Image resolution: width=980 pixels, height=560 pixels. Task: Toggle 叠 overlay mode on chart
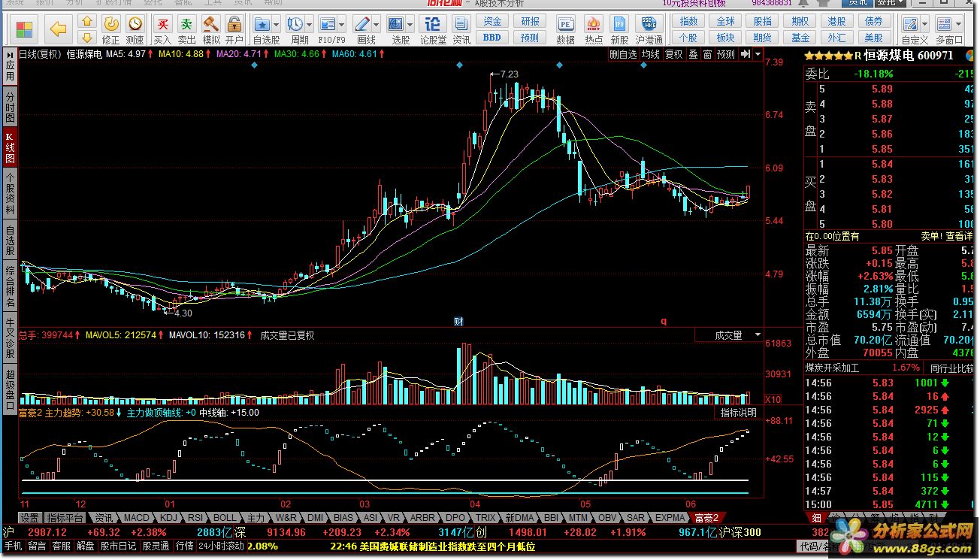coord(694,54)
